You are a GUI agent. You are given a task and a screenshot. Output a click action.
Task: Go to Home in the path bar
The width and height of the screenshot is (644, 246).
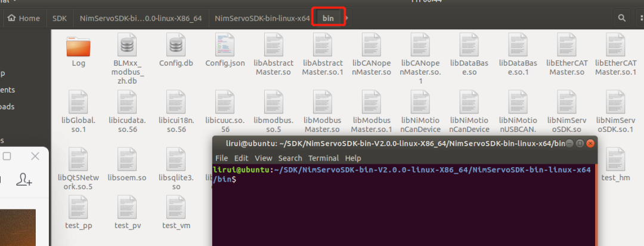click(x=24, y=18)
